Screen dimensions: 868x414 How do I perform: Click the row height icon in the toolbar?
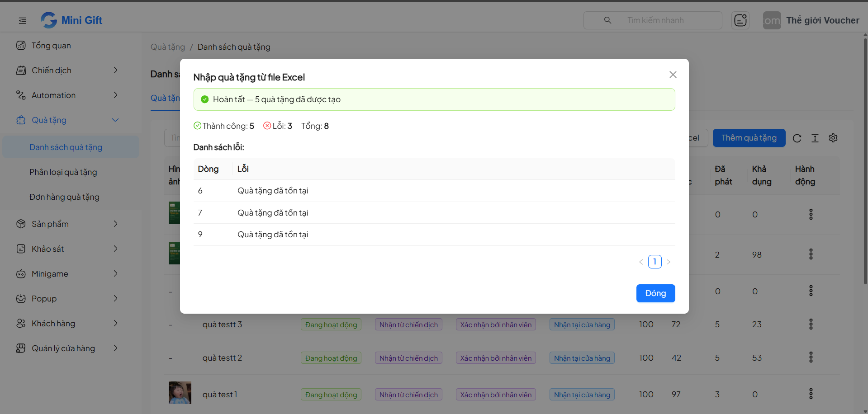[x=815, y=138]
